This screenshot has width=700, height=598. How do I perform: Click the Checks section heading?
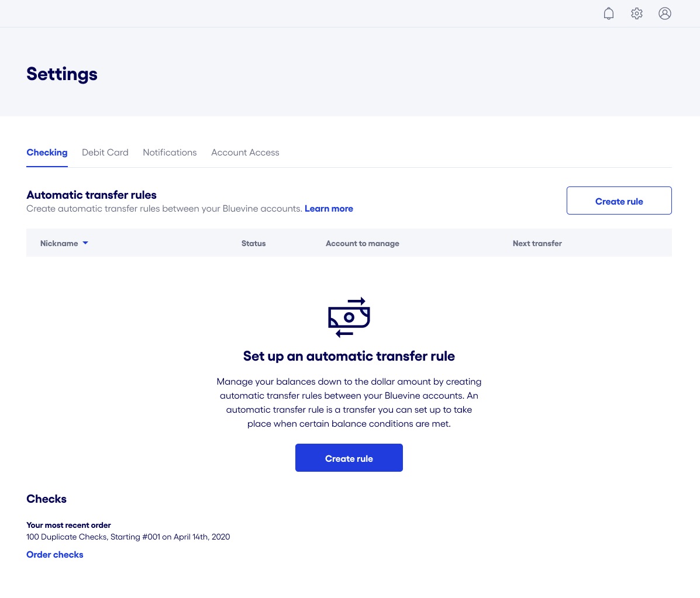click(46, 499)
